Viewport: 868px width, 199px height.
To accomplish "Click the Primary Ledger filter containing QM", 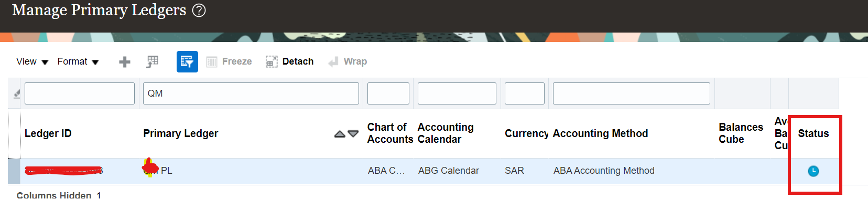I will click(x=251, y=93).
